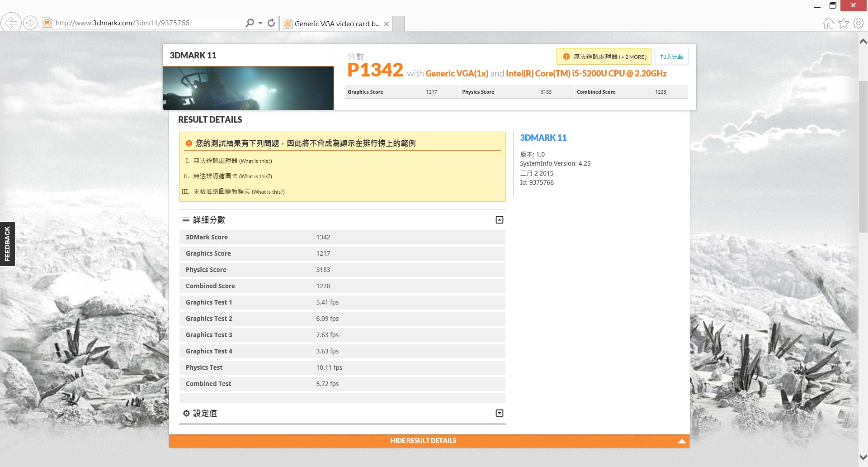Click 'What is this?' for 無法辨認繪圖卡
The height and width of the screenshot is (467, 868).
tap(255, 176)
